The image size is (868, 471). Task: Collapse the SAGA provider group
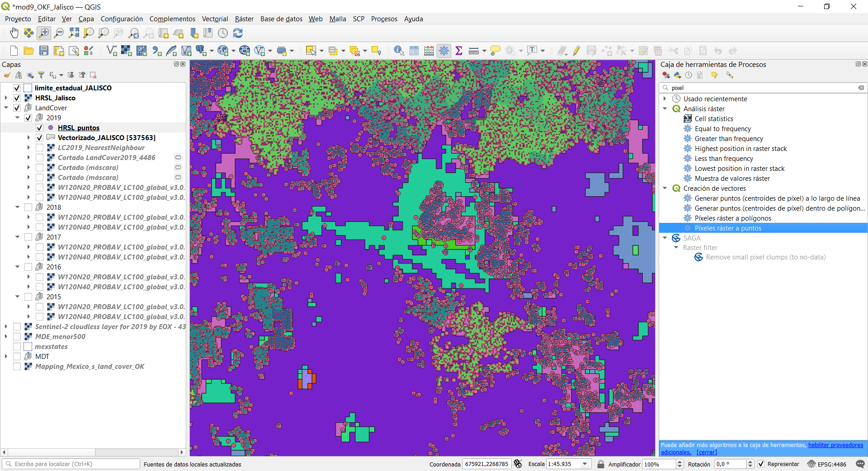pos(665,238)
